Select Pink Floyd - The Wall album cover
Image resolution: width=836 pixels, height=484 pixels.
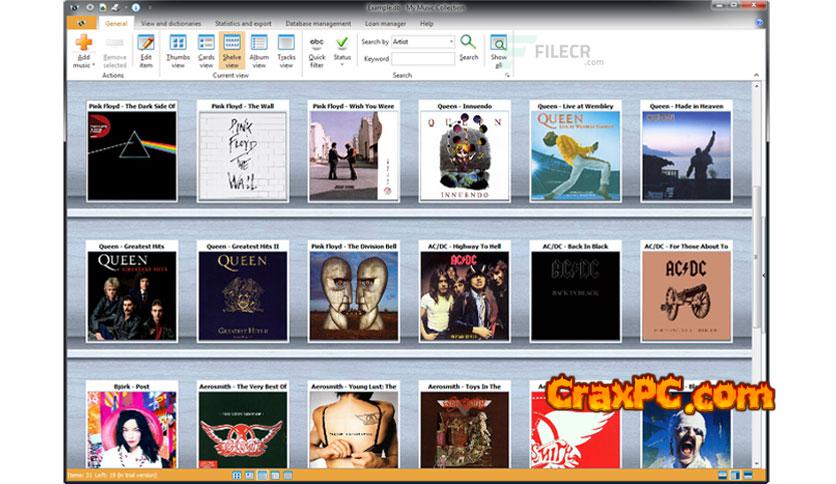(x=242, y=157)
